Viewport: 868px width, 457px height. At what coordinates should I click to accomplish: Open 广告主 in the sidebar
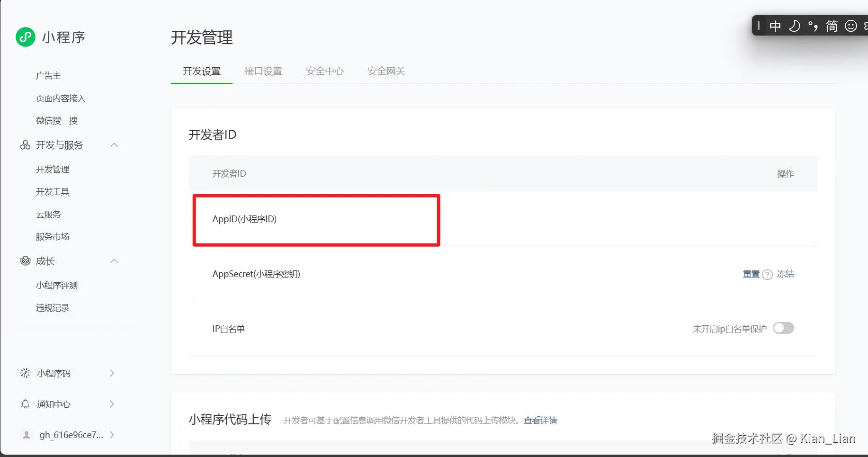click(48, 76)
